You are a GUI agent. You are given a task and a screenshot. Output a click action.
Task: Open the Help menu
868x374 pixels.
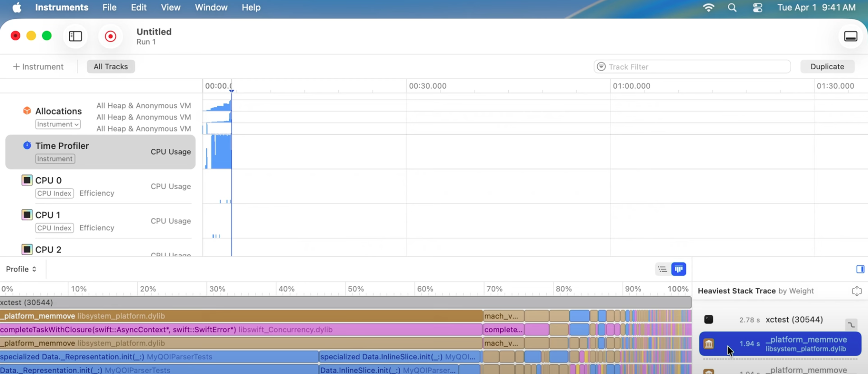coord(251,8)
